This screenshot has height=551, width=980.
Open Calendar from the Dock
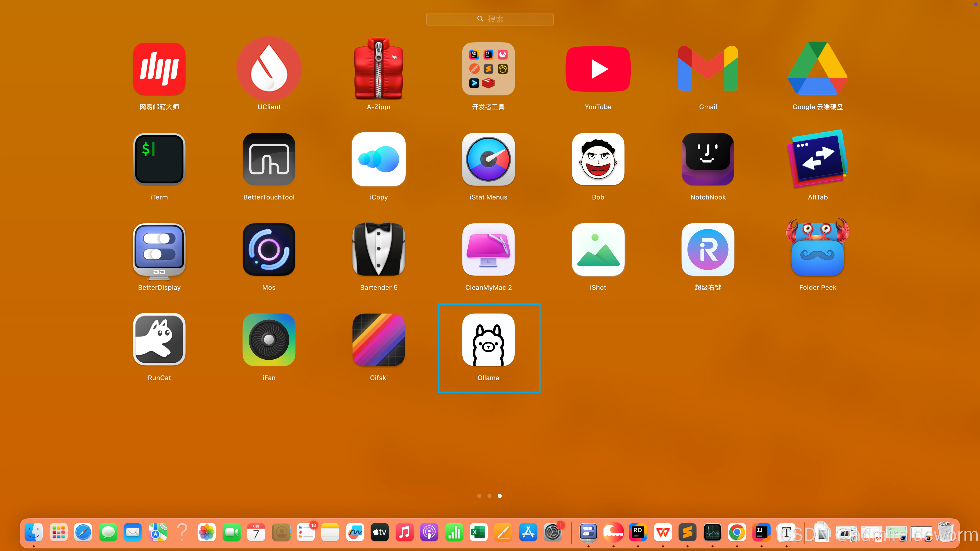pos(256,532)
